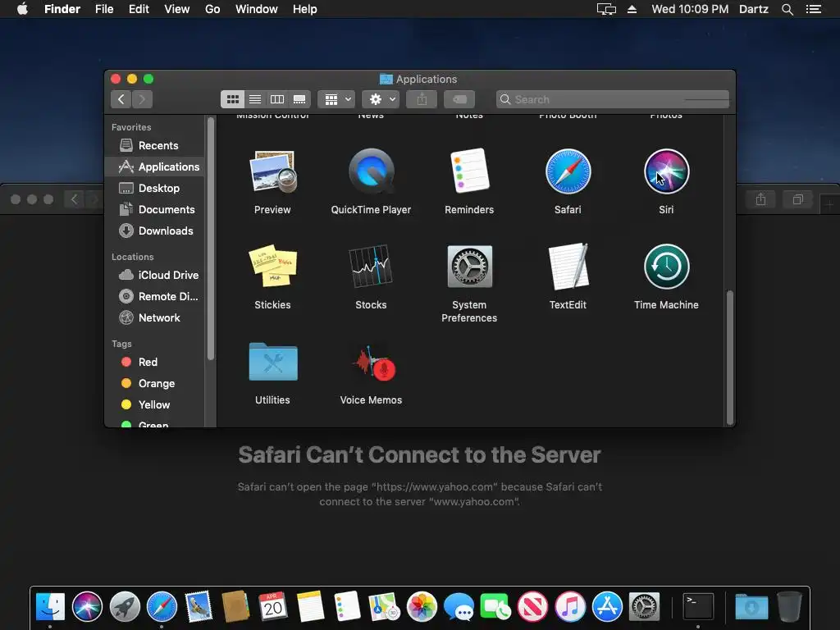The width and height of the screenshot is (840, 630).
Task: Switch Finder to column view
Action: point(277,99)
